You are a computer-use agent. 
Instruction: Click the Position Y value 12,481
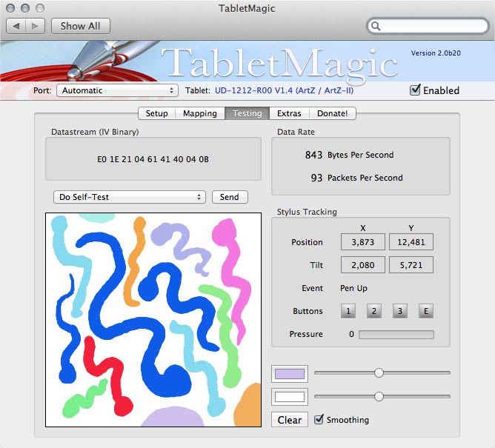pyautogui.click(x=411, y=242)
